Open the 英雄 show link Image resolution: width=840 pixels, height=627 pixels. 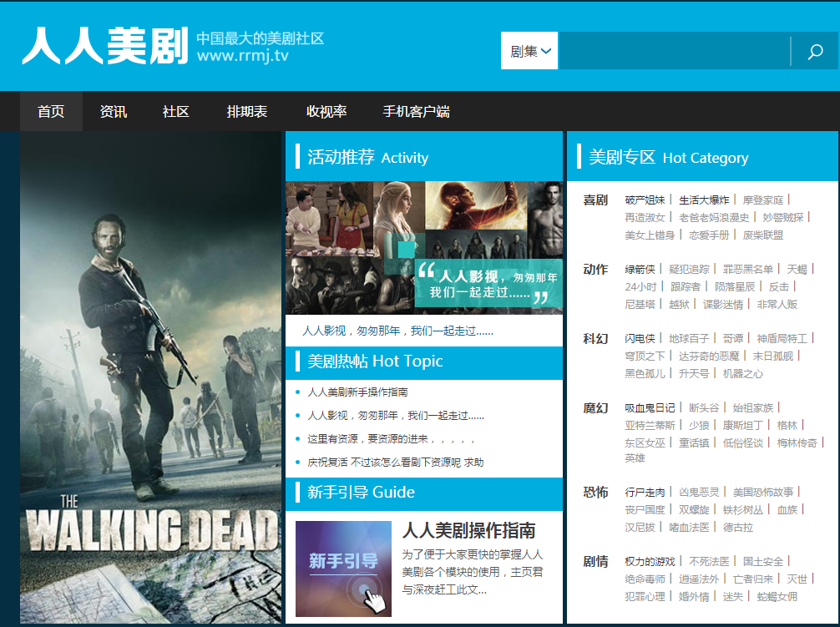coord(635,458)
